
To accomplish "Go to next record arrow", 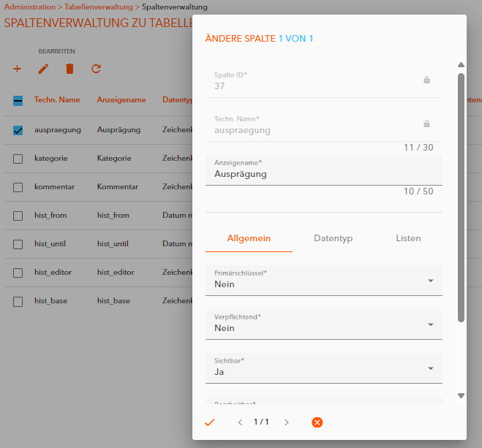I will [287, 422].
